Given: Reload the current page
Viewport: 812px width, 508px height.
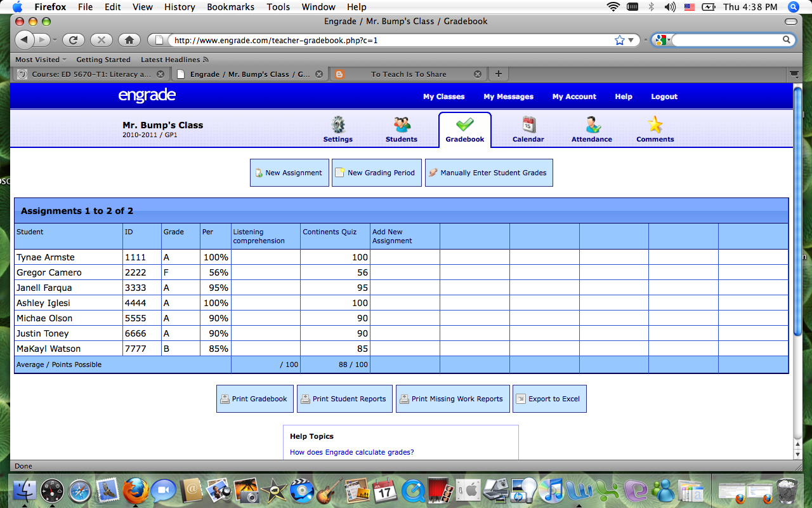Looking at the screenshot, I should point(74,40).
